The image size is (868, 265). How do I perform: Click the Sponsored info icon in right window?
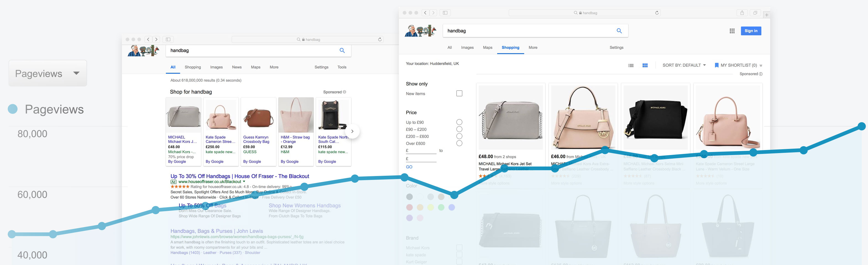[x=760, y=74]
